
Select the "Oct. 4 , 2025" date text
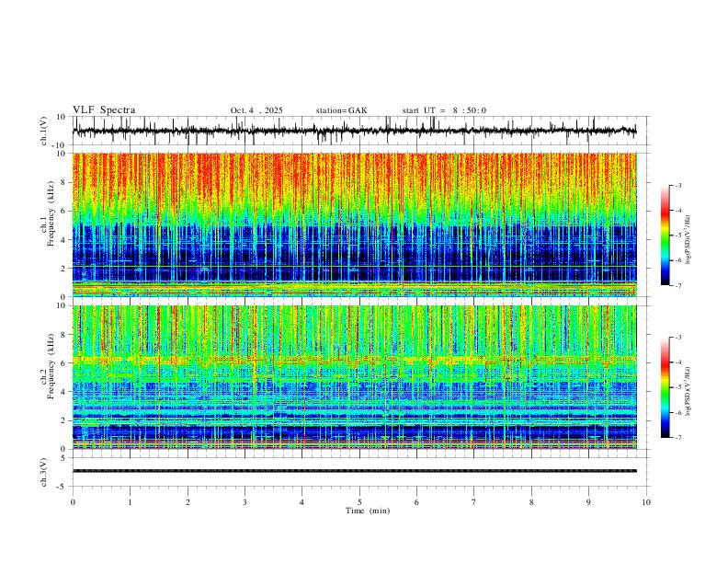(256, 110)
